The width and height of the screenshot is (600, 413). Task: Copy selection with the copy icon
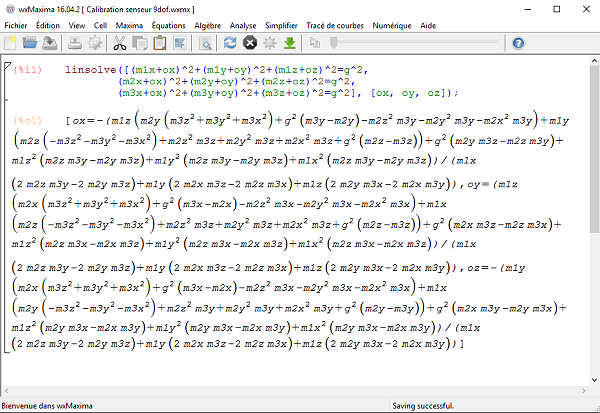pyautogui.click(x=140, y=43)
